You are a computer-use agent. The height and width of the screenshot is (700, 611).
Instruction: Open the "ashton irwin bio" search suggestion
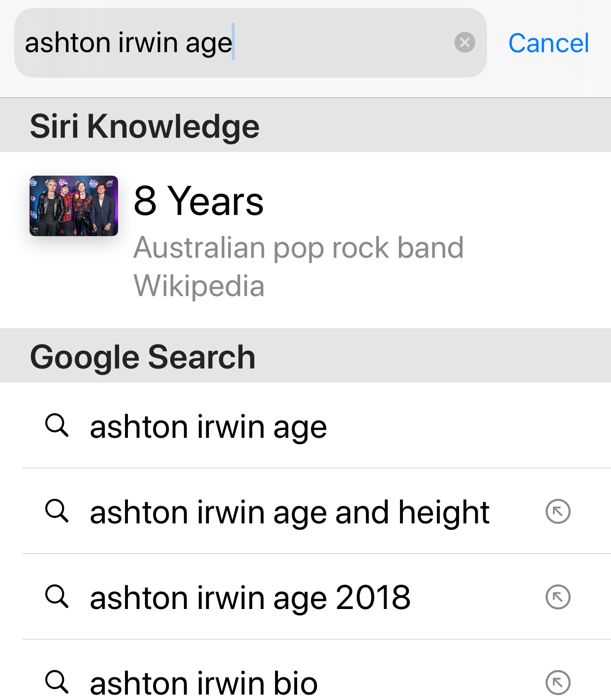tap(203, 683)
